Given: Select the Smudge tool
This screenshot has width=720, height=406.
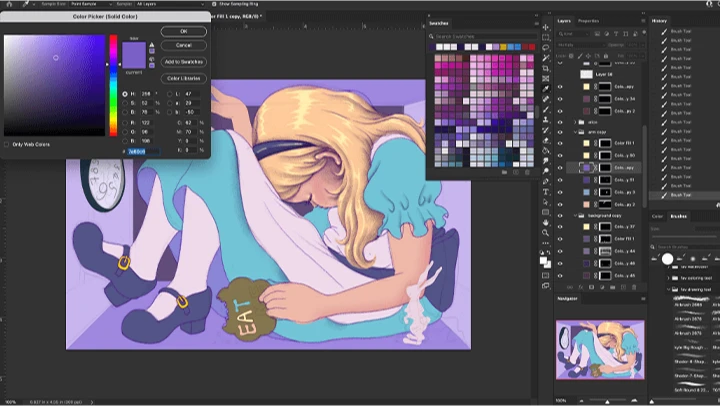Looking at the screenshot, I should tap(546, 161).
